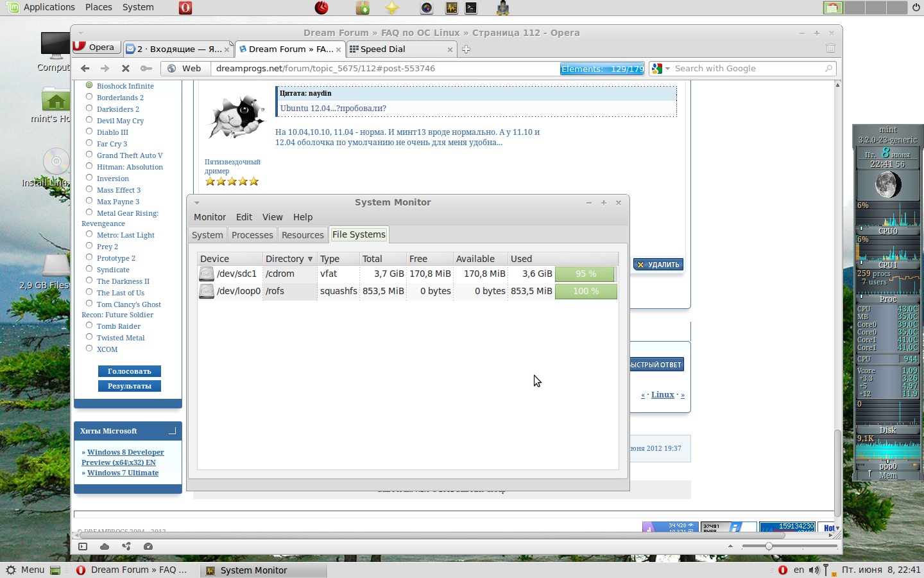Click the power icon in top-right corner

pos(916,7)
